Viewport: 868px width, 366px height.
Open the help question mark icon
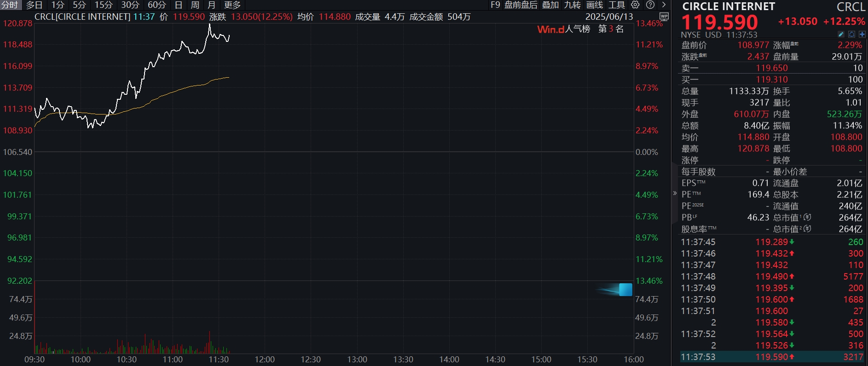pyautogui.click(x=650, y=5)
